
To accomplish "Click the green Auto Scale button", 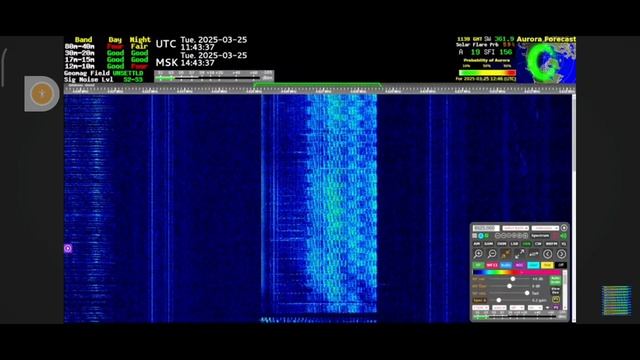I will click(556, 281).
